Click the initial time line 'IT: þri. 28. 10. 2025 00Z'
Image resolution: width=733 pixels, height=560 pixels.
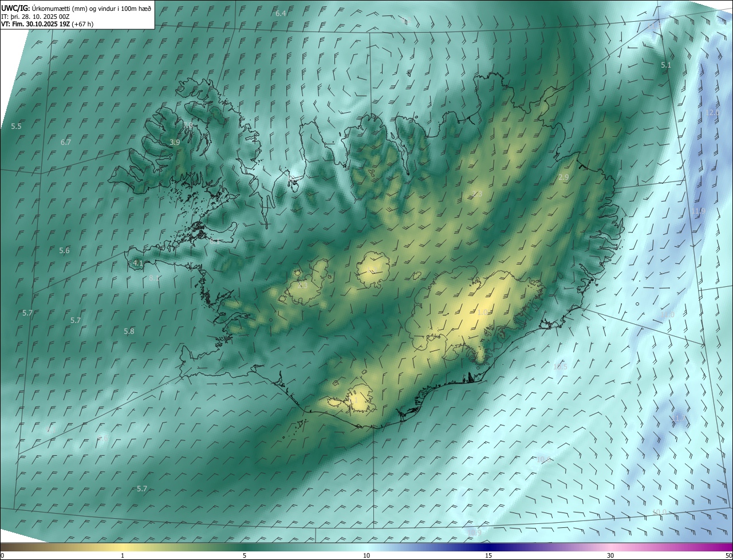[36, 16]
